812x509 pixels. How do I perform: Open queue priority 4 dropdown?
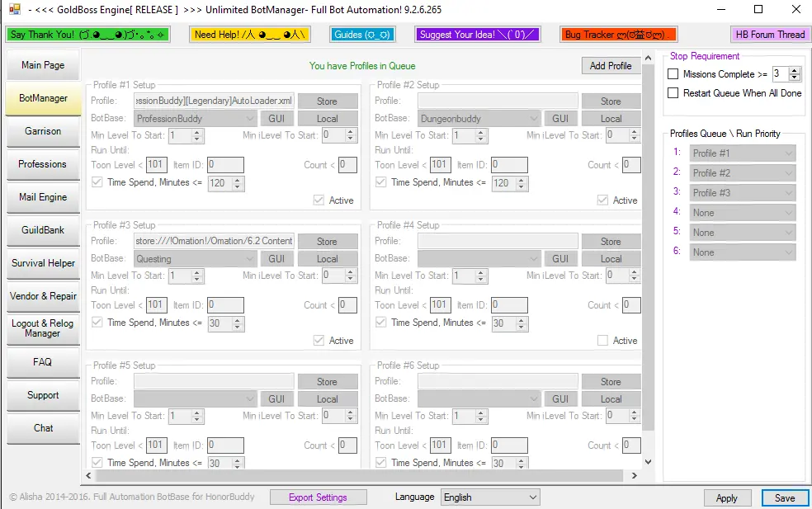click(743, 213)
